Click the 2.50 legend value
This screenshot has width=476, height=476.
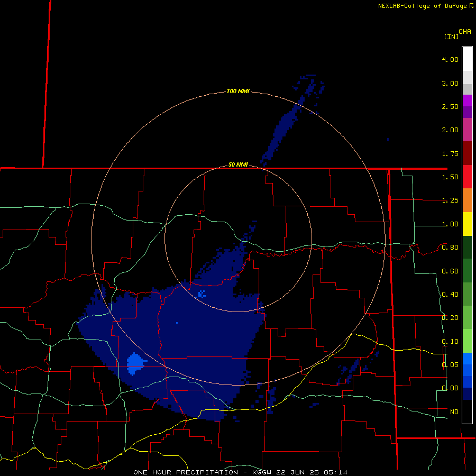pos(450,106)
